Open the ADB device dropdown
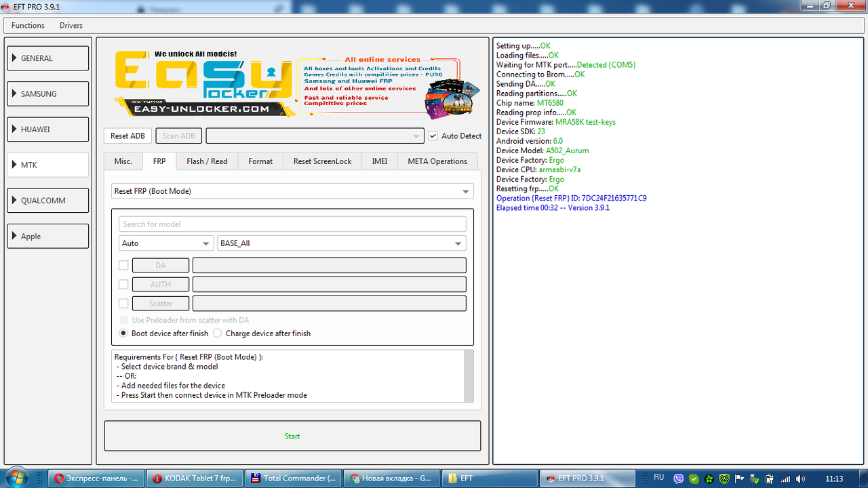Viewport: 868px width, 488px height. pos(315,136)
